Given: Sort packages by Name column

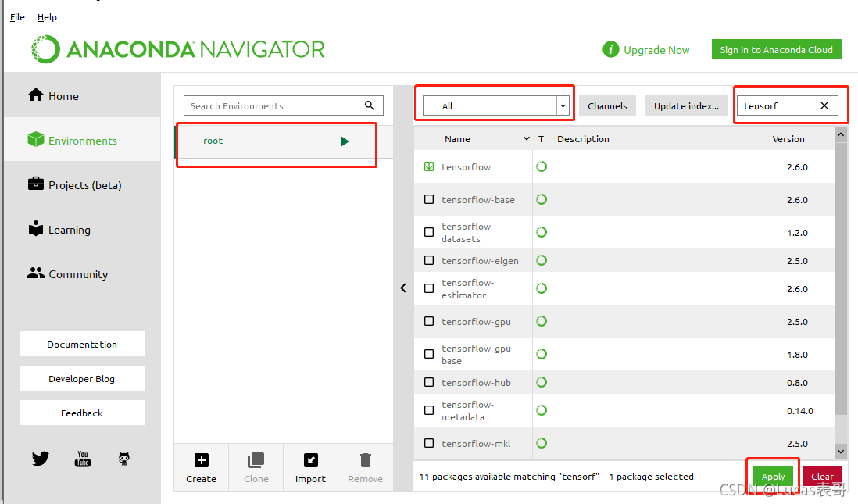Looking at the screenshot, I should point(457,139).
